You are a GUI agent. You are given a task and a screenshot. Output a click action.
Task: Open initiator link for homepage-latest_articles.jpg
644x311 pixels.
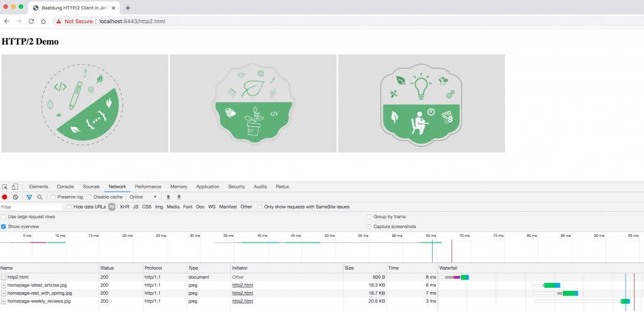coord(243,285)
